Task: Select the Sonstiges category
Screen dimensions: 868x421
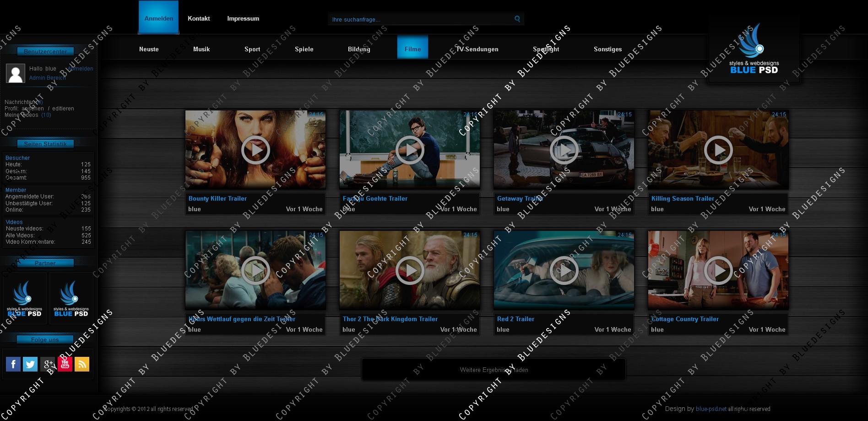Action: tap(608, 49)
